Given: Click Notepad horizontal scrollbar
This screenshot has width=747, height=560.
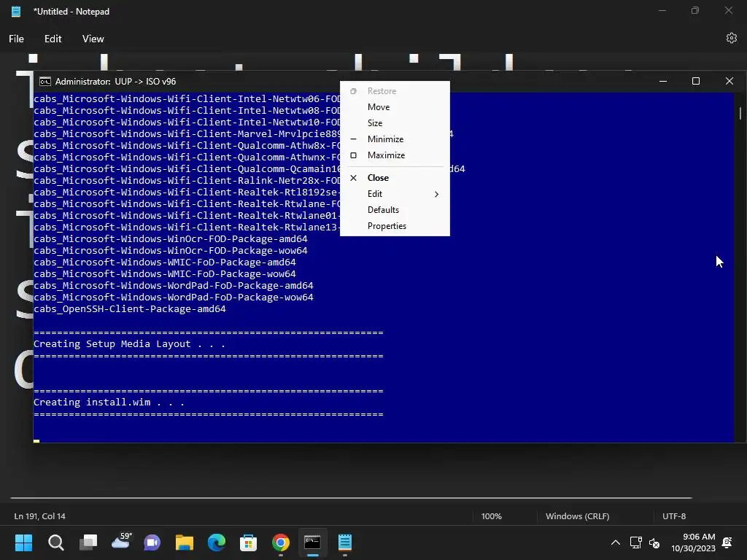Looking at the screenshot, I should pos(351,498).
